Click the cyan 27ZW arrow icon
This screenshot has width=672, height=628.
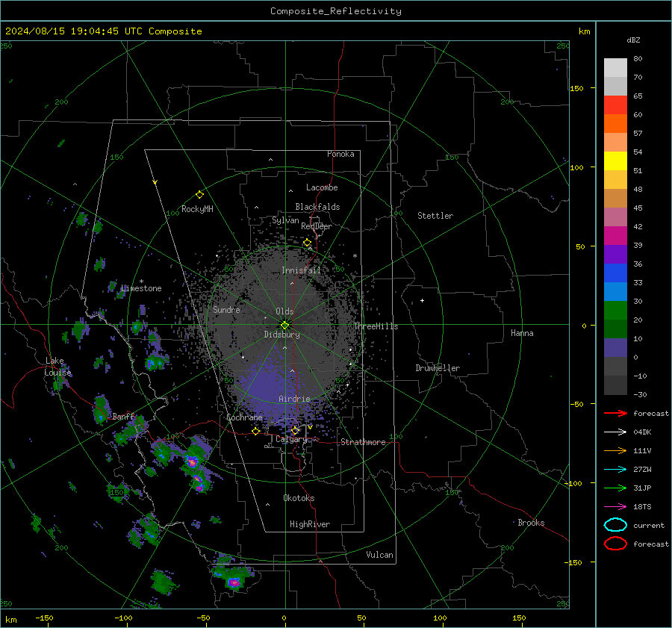615,470
